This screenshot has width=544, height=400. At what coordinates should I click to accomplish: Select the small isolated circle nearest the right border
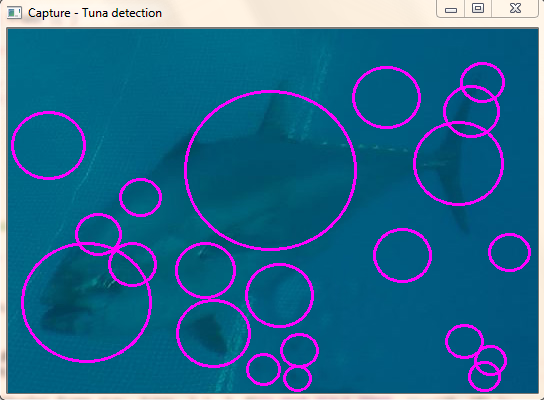pyautogui.click(x=509, y=252)
